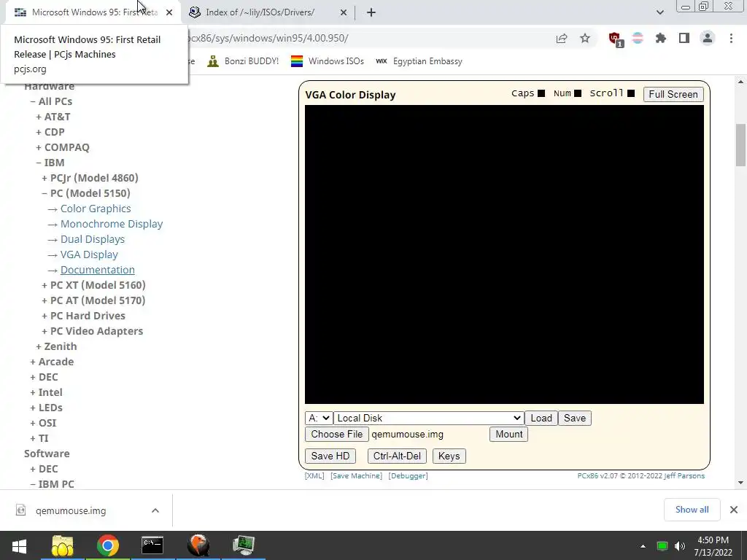
Task: Open the [Debugger] link
Action: point(409,475)
